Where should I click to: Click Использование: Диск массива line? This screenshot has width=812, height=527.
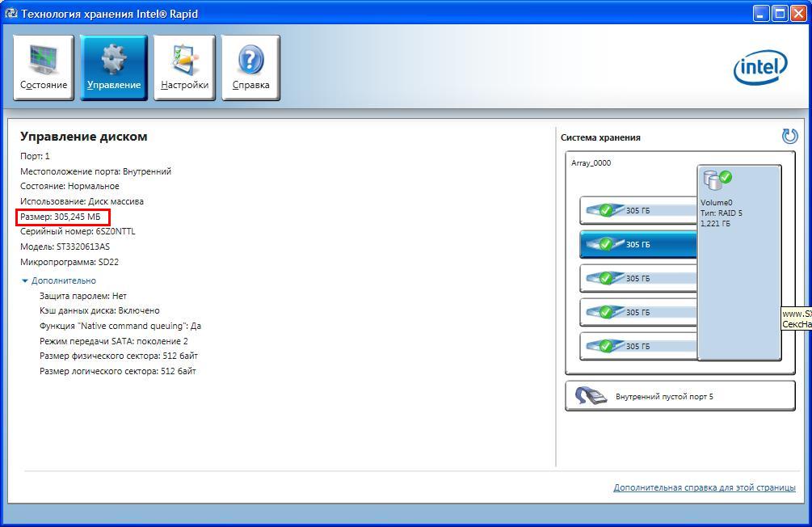pos(82,201)
